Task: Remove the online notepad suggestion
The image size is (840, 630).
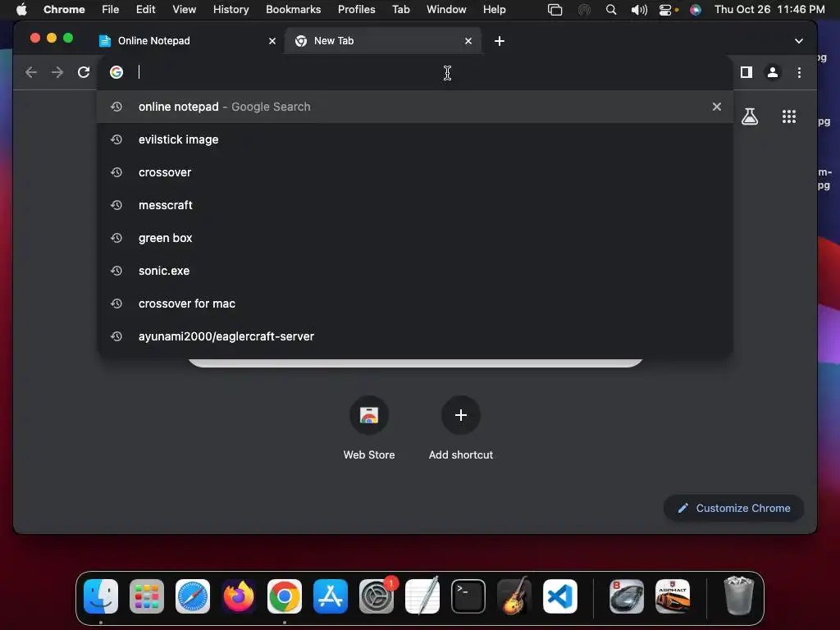Action: (x=717, y=107)
